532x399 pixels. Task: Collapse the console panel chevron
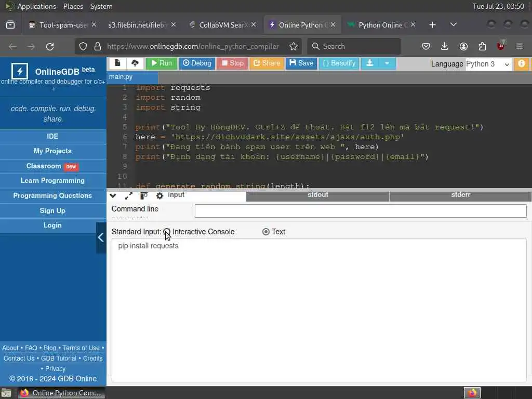click(113, 196)
